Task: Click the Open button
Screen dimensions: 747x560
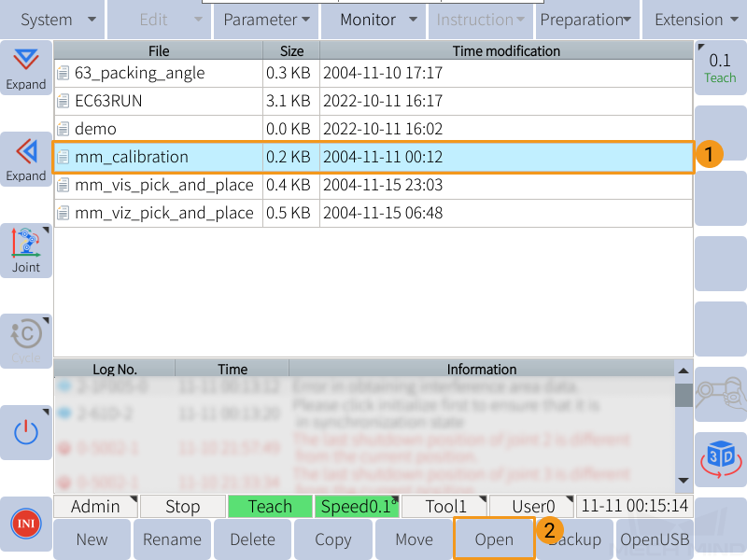Action: coord(494,539)
